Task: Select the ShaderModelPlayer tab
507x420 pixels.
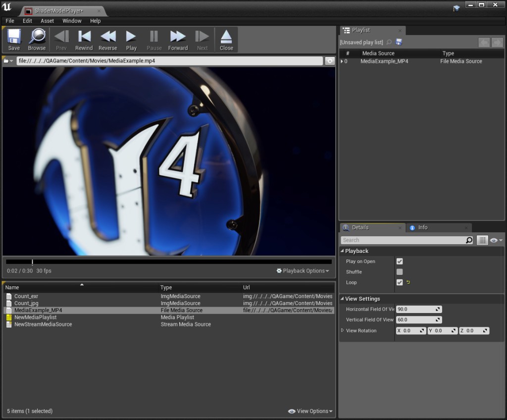Action: tap(58, 11)
